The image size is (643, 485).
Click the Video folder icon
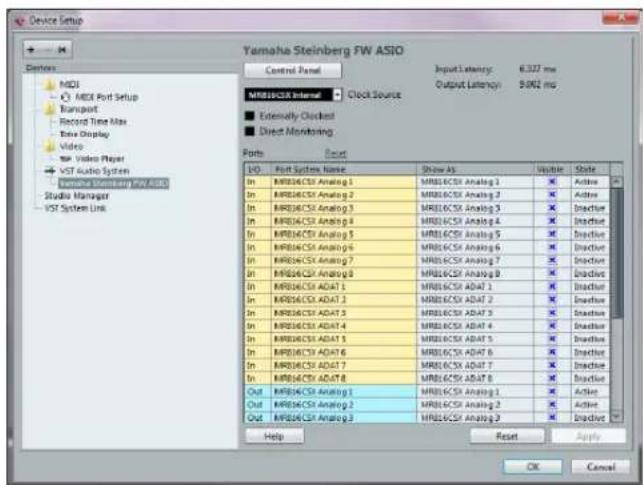click(49, 146)
